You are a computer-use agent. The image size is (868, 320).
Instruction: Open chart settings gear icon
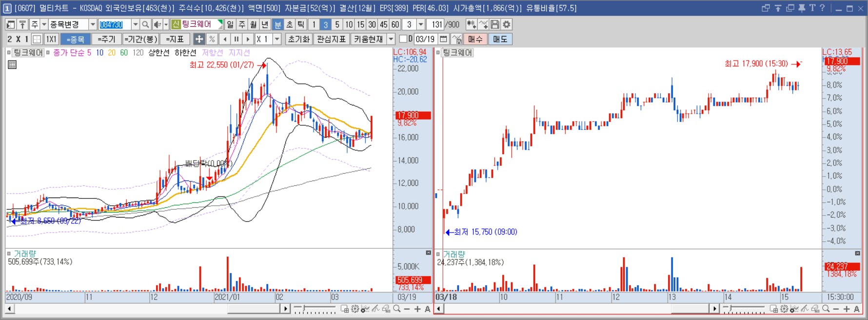[x=507, y=24]
